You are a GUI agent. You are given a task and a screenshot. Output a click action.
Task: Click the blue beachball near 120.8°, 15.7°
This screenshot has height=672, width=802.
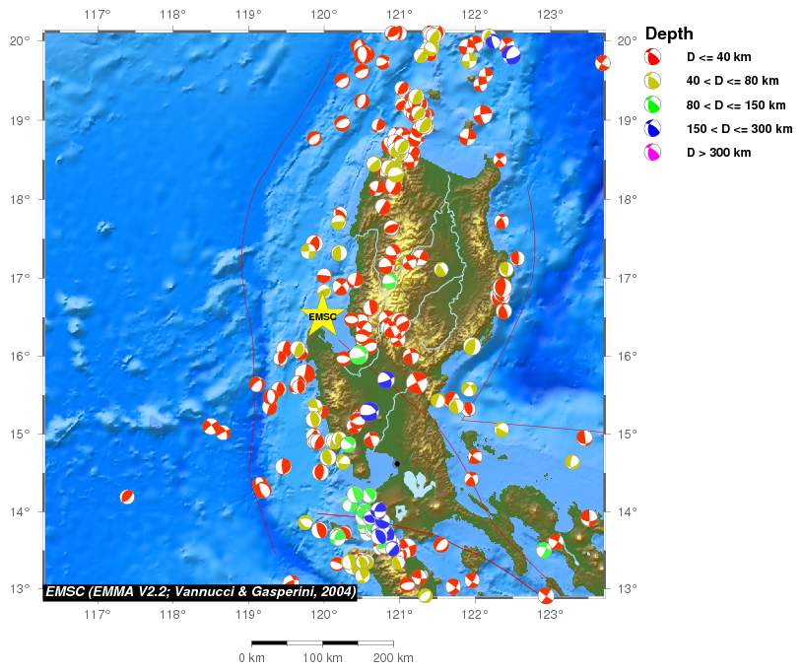point(386,379)
